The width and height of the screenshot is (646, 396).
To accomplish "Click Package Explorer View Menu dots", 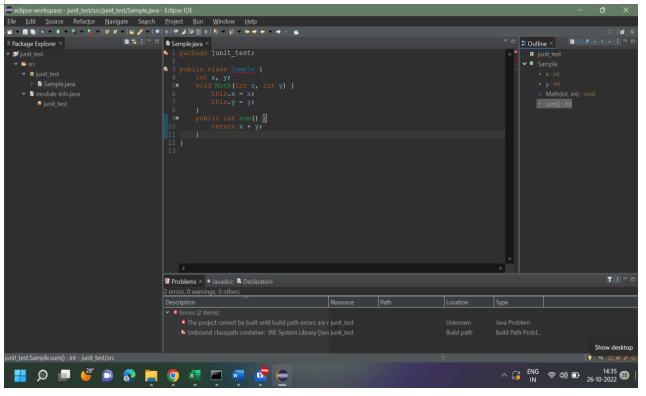I will click(x=141, y=41).
